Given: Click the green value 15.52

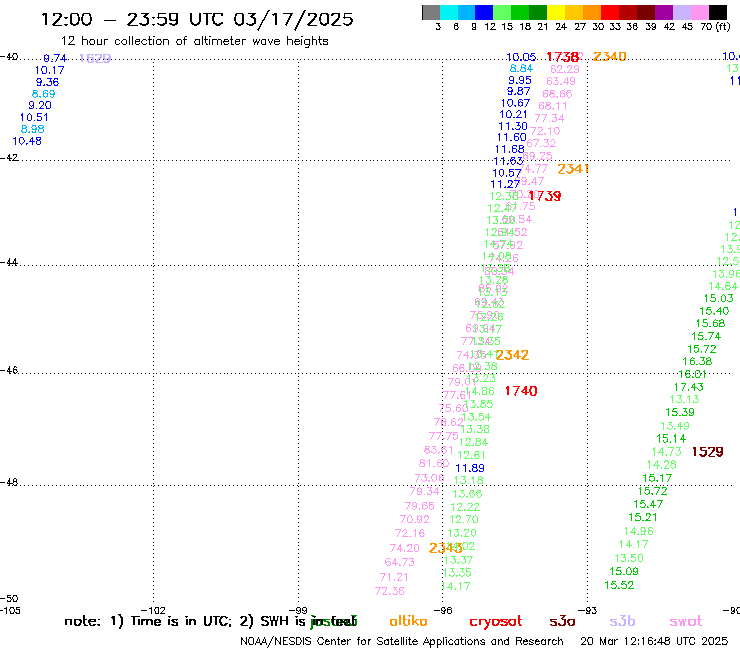Looking at the screenshot, I should (619, 585).
